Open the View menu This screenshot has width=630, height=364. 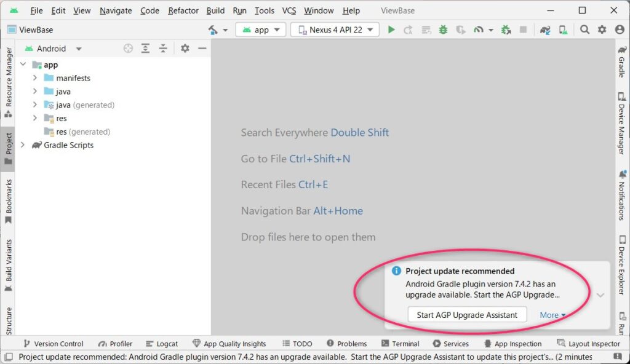[x=82, y=10]
